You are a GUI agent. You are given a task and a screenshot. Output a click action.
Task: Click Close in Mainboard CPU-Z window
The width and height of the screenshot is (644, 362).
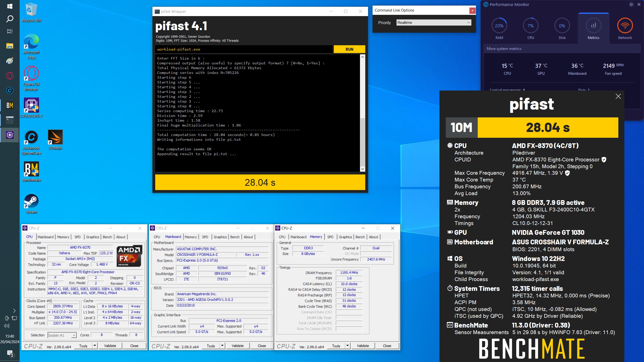click(262, 346)
